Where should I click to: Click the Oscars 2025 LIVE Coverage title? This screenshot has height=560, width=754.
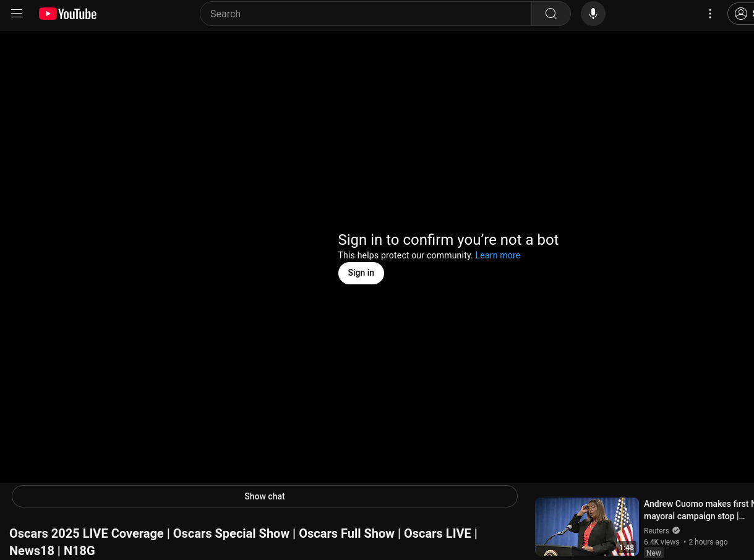click(x=243, y=542)
